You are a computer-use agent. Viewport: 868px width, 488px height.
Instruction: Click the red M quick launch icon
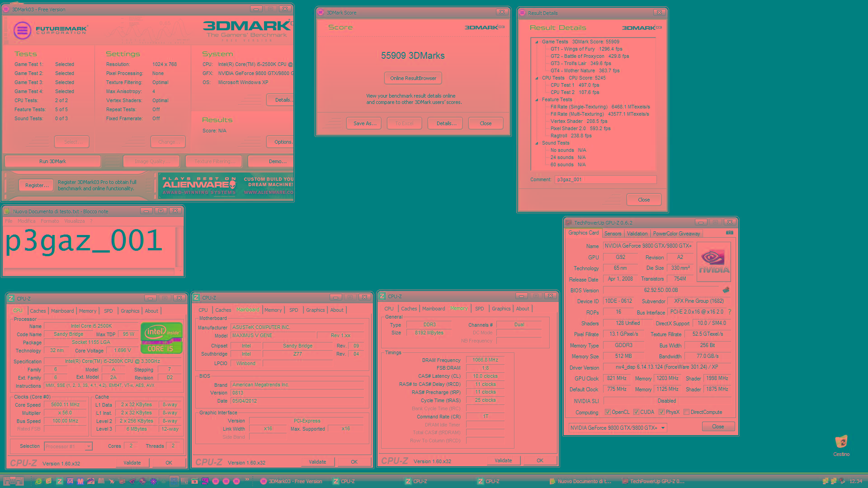click(80, 481)
